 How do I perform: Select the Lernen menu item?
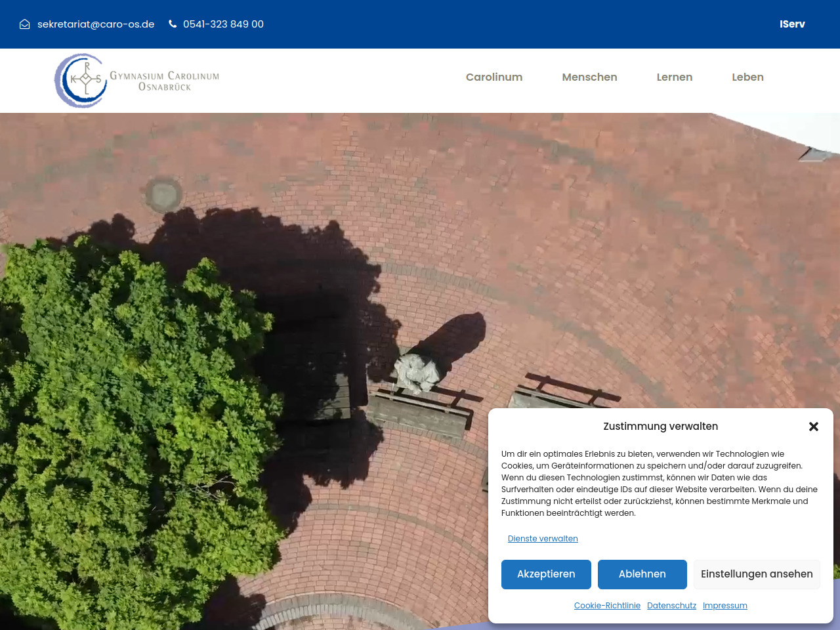(x=674, y=77)
